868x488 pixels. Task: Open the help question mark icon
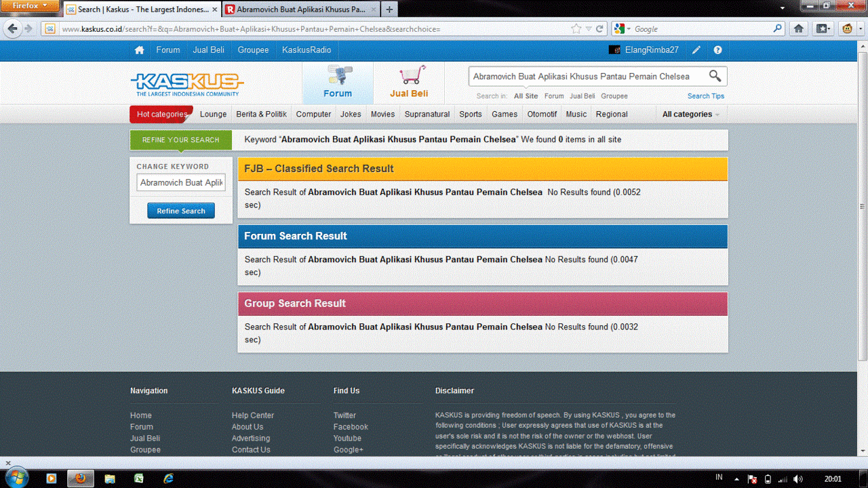click(x=717, y=50)
